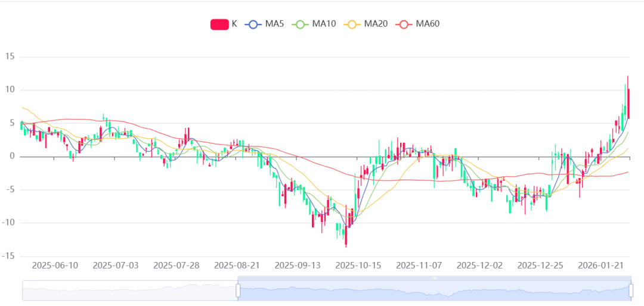Click the right handle of the zoom slider

(631, 291)
